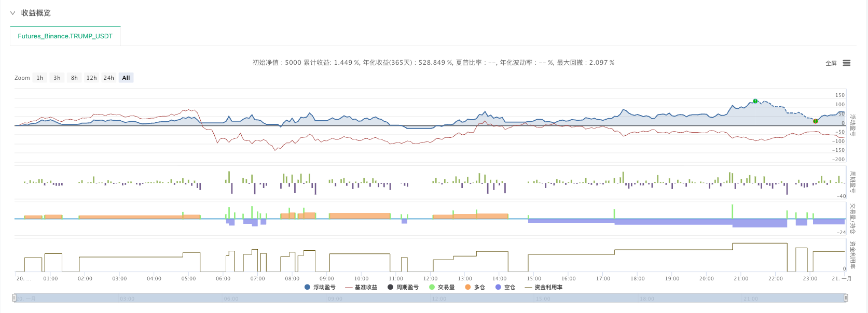Open the chart hamburger export menu
The width and height of the screenshot is (868, 313).
[846, 63]
